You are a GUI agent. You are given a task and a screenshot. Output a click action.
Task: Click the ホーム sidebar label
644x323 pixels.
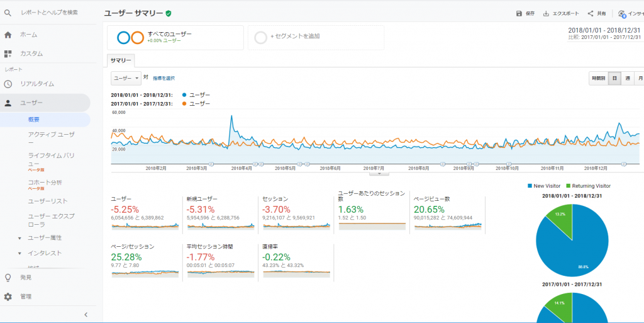click(29, 35)
